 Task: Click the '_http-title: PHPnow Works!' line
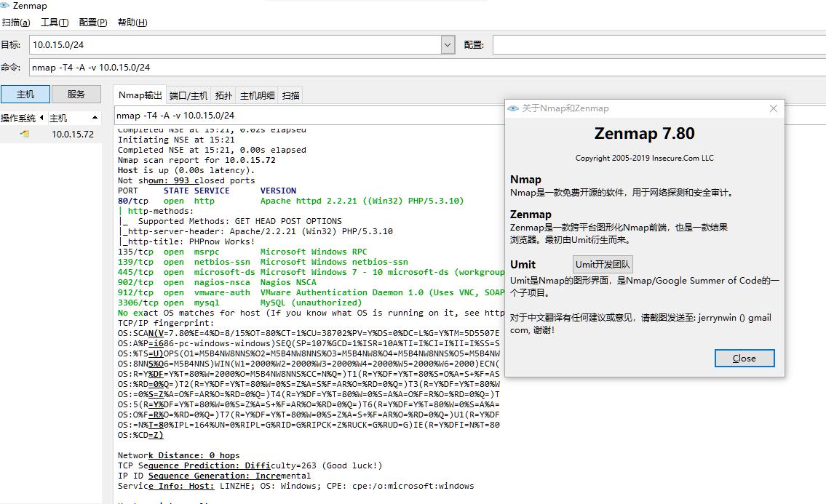point(186,241)
